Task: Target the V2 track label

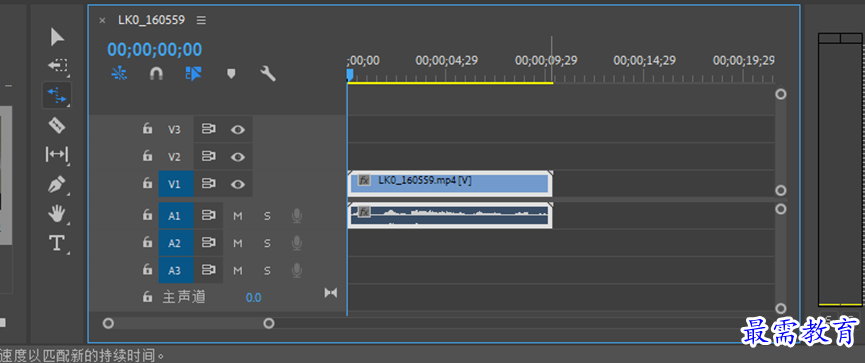Action: click(174, 157)
